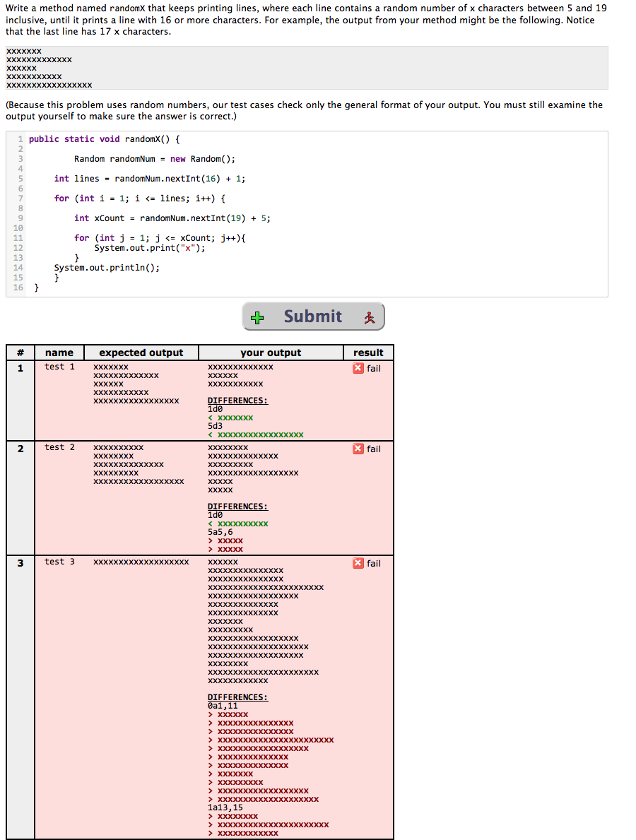Click the 'expected output' column header

[141, 352]
